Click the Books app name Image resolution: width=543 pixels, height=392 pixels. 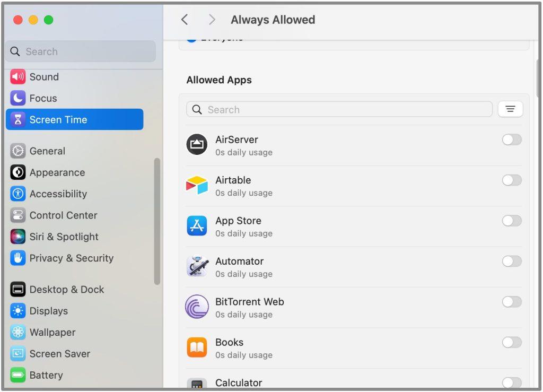(x=229, y=343)
